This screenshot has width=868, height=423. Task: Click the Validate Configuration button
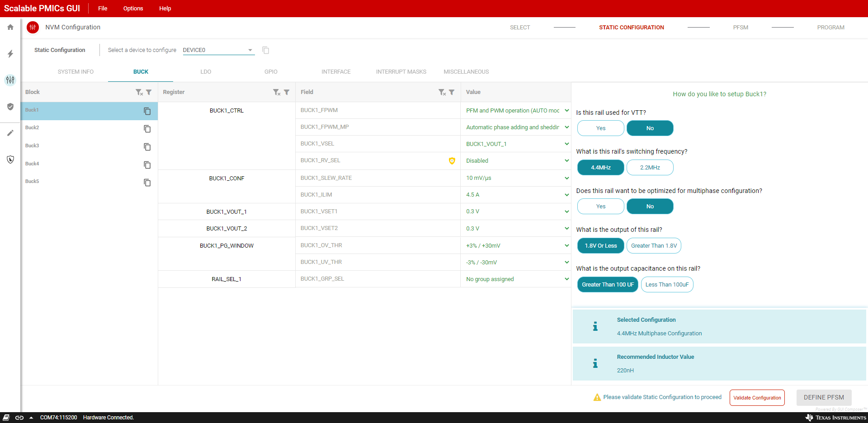(x=757, y=398)
